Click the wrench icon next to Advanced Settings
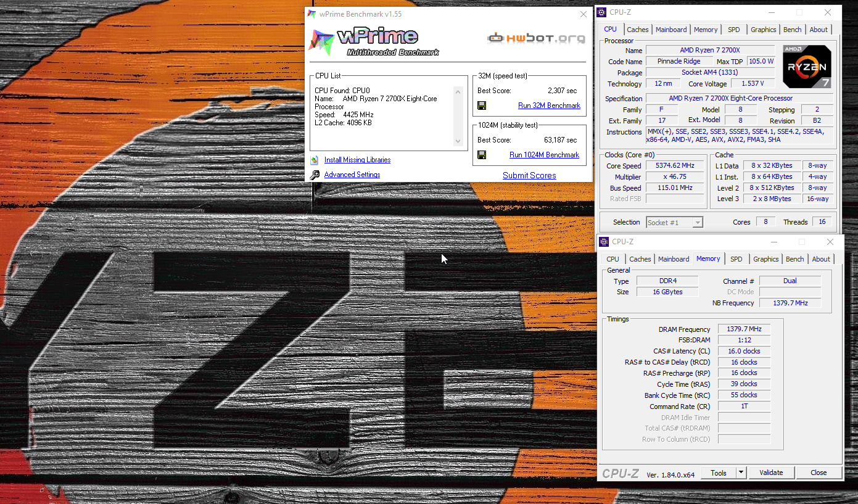 point(315,175)
